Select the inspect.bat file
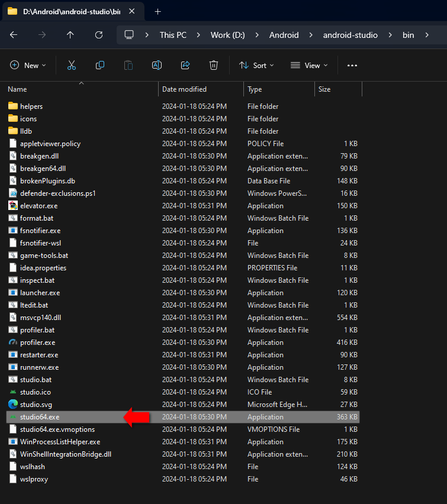The width and height of the screenshot is (447, 504). (37, 280)
